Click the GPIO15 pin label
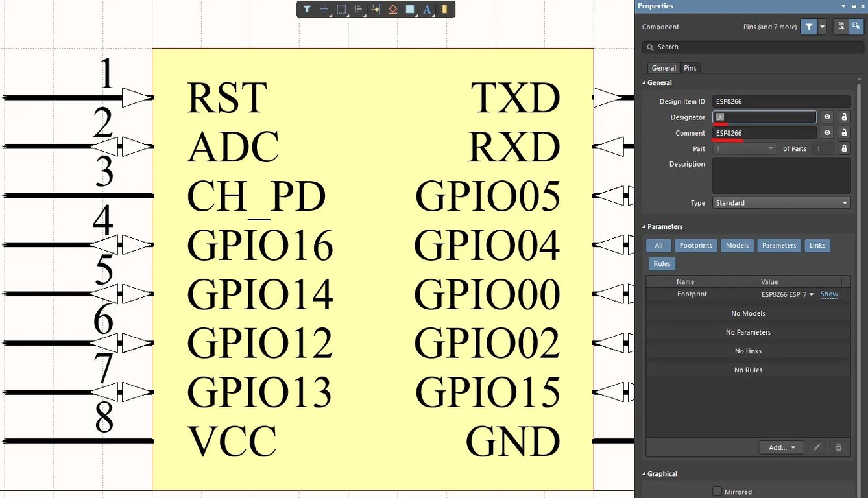This screenshot has width=868, height=498. [x=488, y=392]
